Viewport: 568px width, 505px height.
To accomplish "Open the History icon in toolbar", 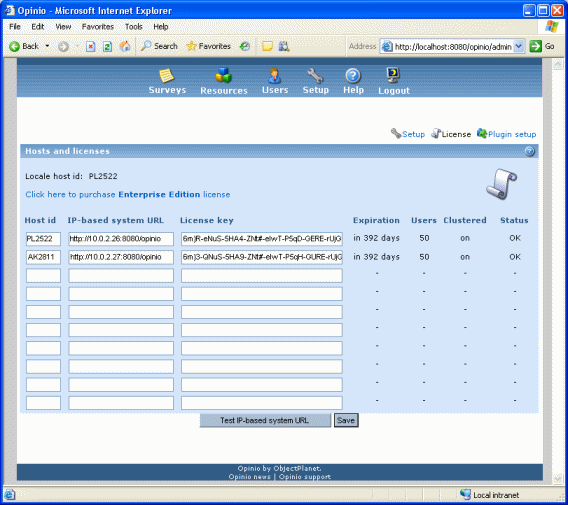I will pos(245,46).
